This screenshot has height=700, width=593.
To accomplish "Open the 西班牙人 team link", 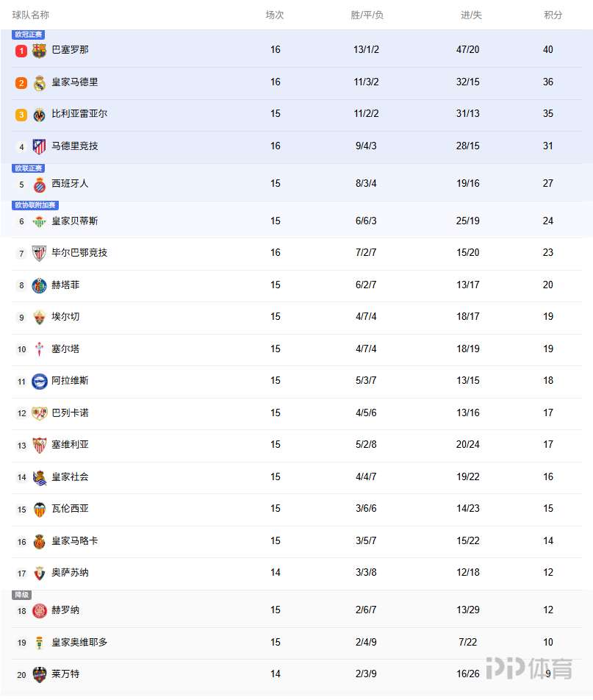I will 70,183.
